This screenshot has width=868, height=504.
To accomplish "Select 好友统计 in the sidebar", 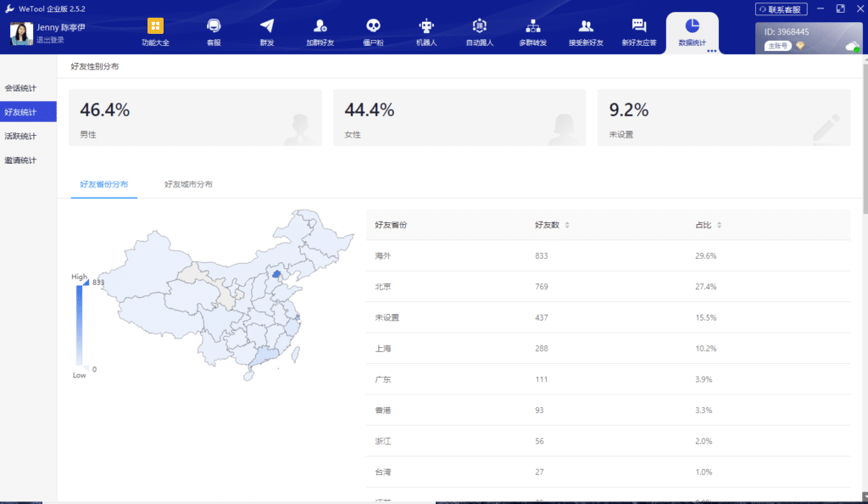I will (x=28, y=112).
